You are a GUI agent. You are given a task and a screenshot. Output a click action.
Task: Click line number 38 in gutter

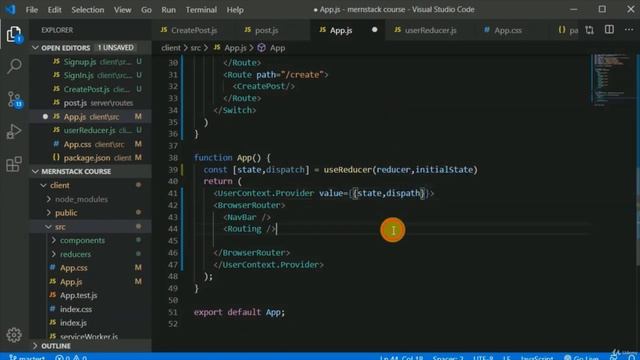tap(173, 158)
